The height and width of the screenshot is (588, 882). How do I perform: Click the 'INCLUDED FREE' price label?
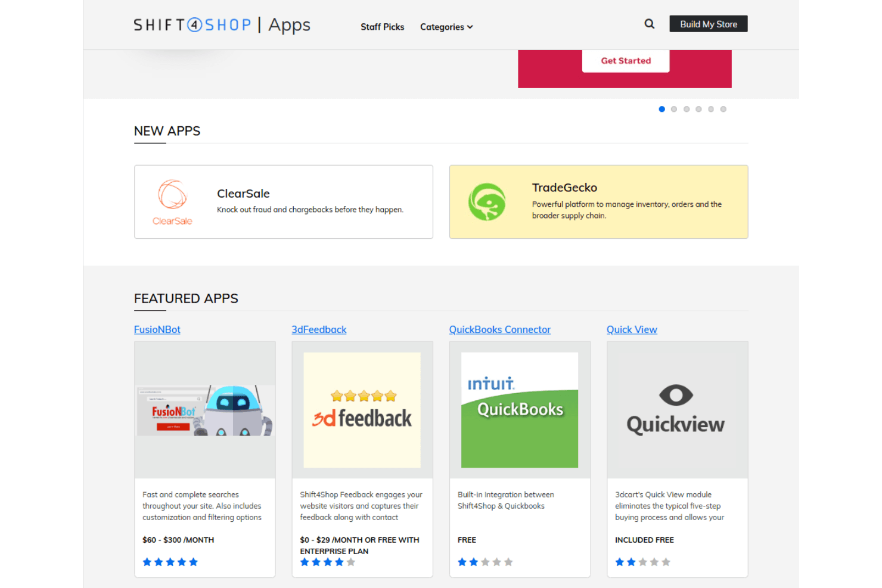tap(644, 540)
